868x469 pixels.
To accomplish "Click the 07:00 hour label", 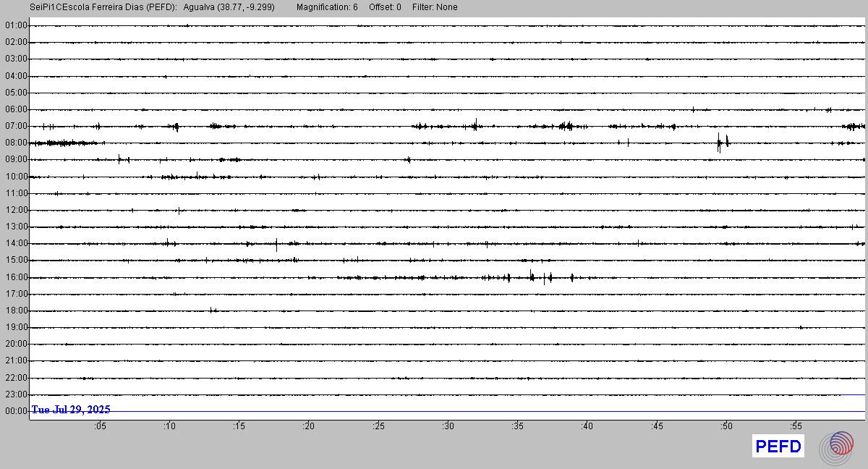I will (16, 126).
